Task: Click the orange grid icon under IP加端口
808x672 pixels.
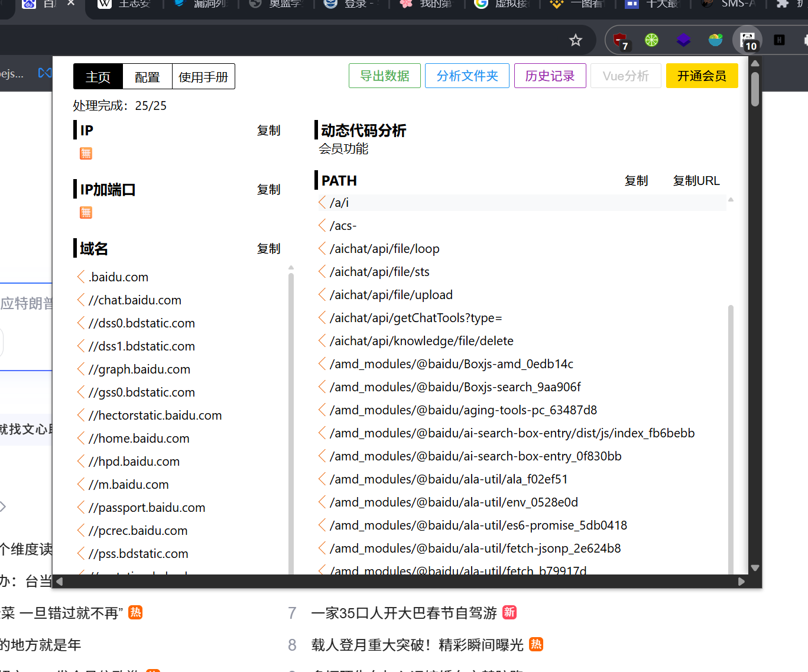Action: [x=86, y=213]
